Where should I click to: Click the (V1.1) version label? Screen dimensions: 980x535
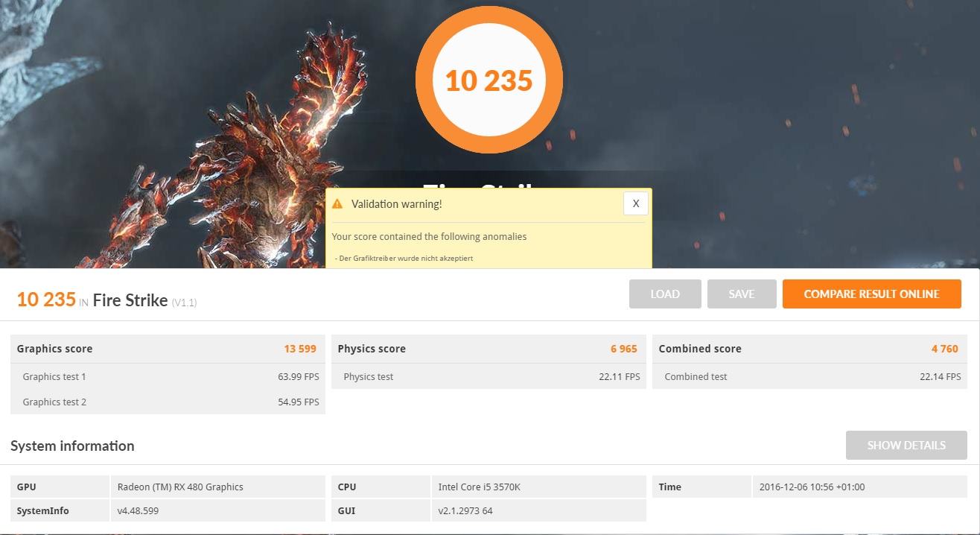click(184, 303)
